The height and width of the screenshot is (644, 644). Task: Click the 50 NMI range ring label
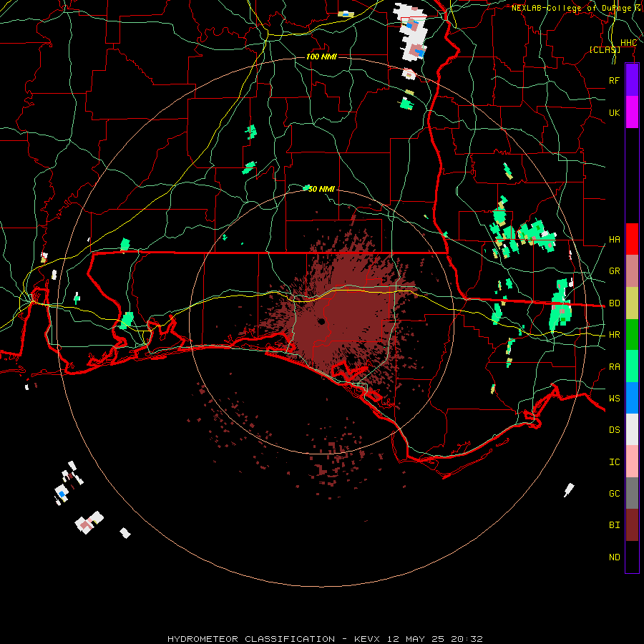(x=321, y=189)
